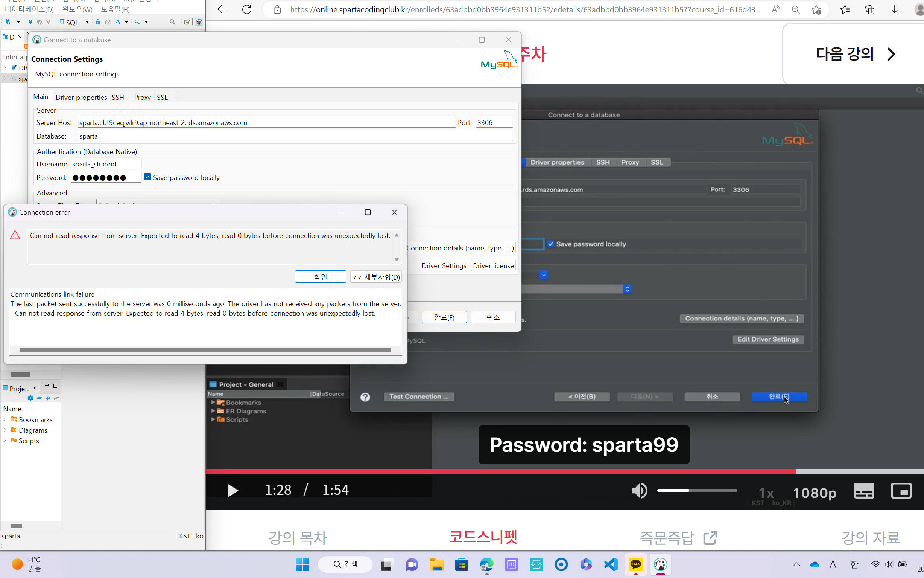Screen dimensions: 924x578
Task: Click the New Database Connection plug icon
Action: [8, 22]
